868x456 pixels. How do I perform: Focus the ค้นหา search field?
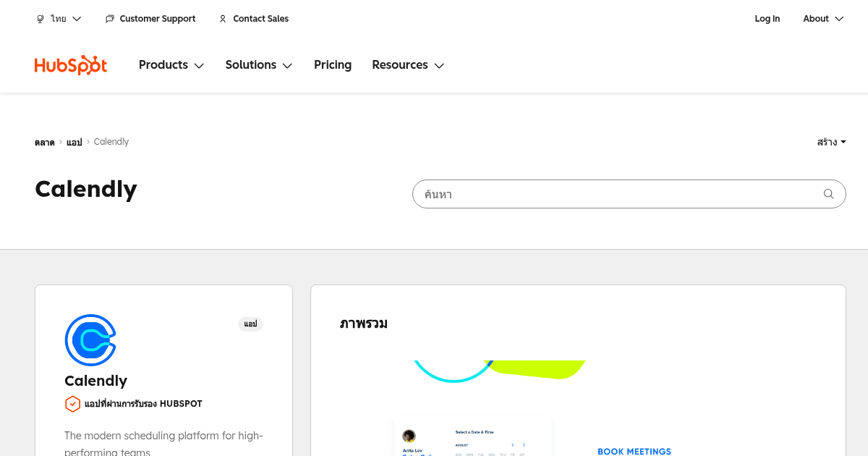coord(629,194)
